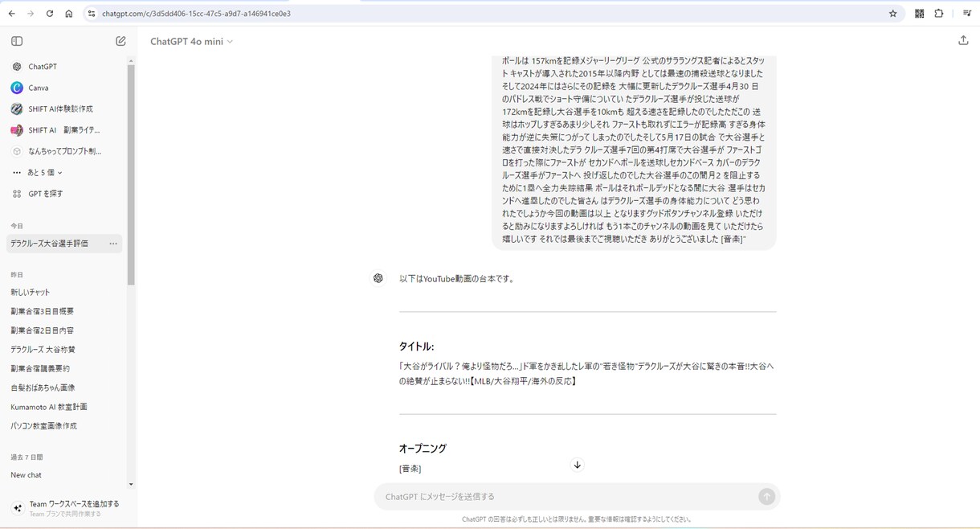Screen dimensions: 980x529
Task: Click the オープニング heading
Action: (x=423, y=449)
